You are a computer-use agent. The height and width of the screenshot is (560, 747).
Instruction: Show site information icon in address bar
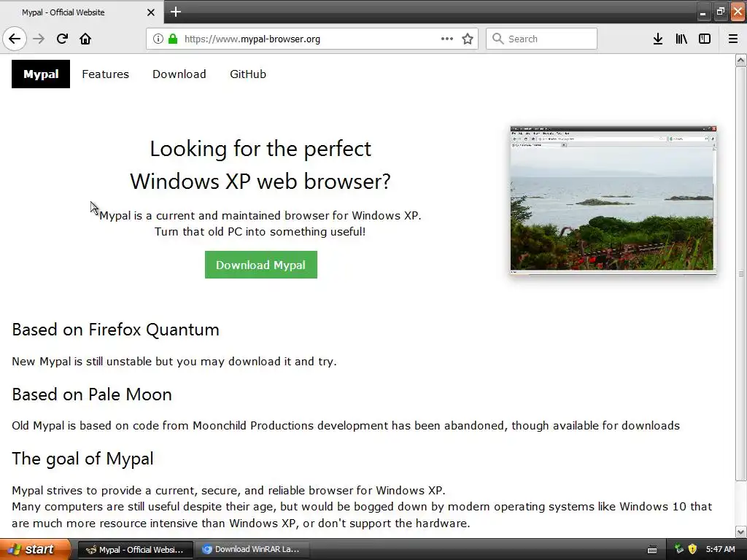[158, 39]
